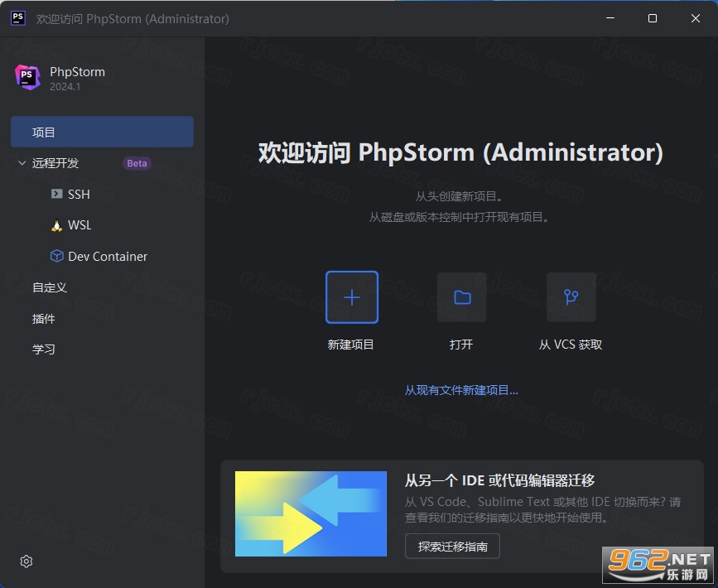The height and width of the screenshot is (588, 718).
Task: Click the 从现有文件新建项目... link
Action: coord(461,390)
